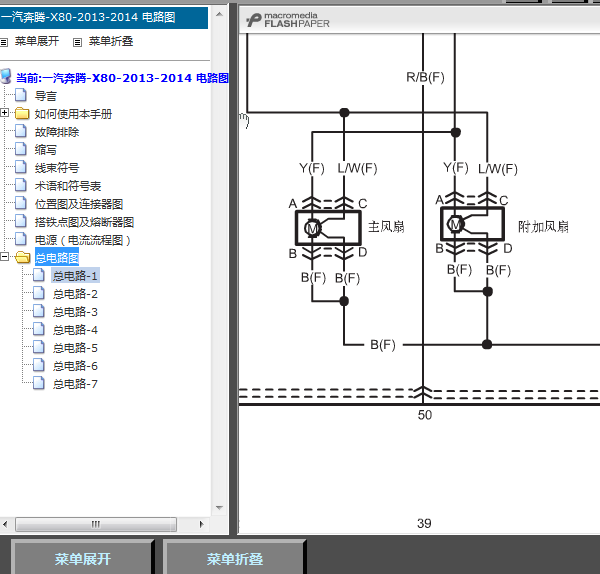Click the computer icon beside 当前 title

pos(6,76)
